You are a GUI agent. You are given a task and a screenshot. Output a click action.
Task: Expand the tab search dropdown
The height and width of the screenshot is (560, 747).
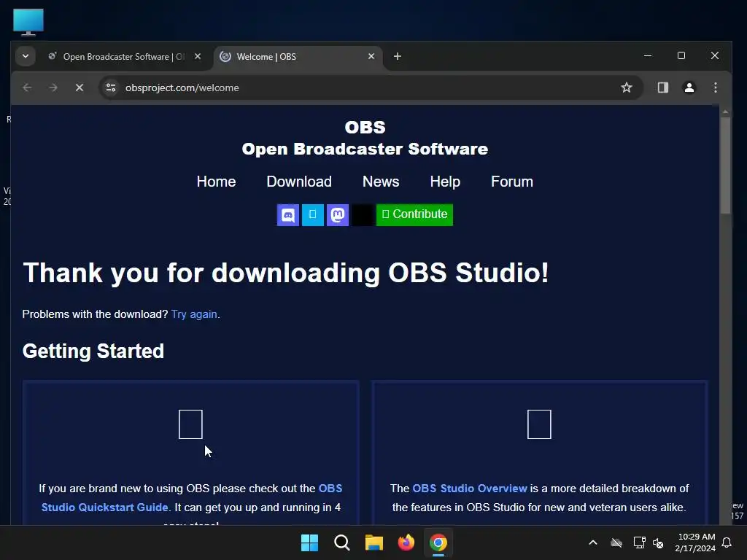pyautogui.click(x=26, y=56)
